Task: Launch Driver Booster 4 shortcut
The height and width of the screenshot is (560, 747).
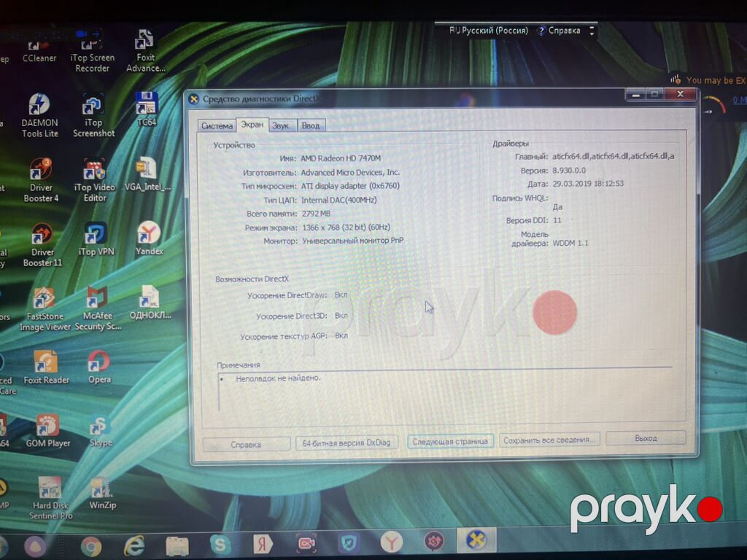Action: pos(41,181)
